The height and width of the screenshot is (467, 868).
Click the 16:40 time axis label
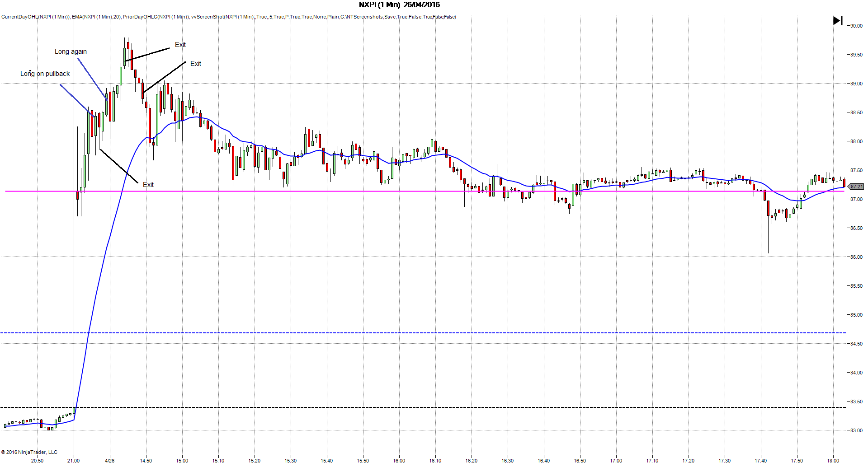pyautogui.click(x=544, y=461)
